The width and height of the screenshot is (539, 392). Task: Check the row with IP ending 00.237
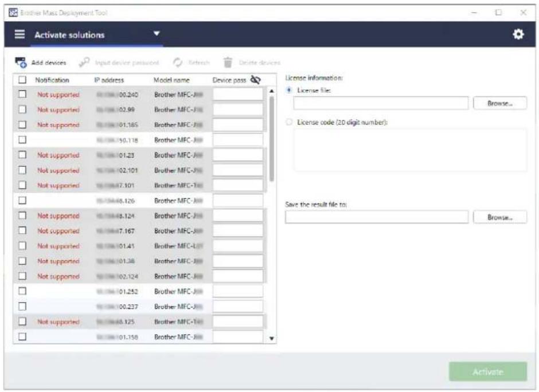pos(22,306)
